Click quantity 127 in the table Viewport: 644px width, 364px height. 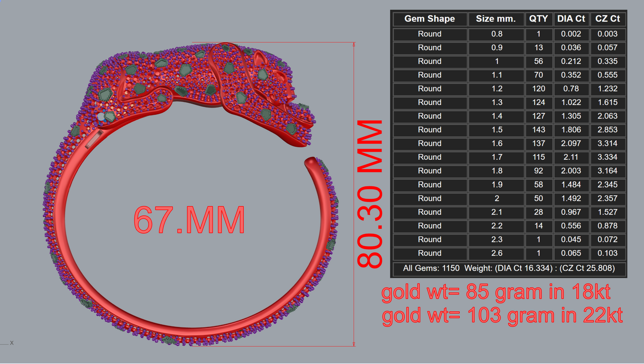(x=538, y=116)
